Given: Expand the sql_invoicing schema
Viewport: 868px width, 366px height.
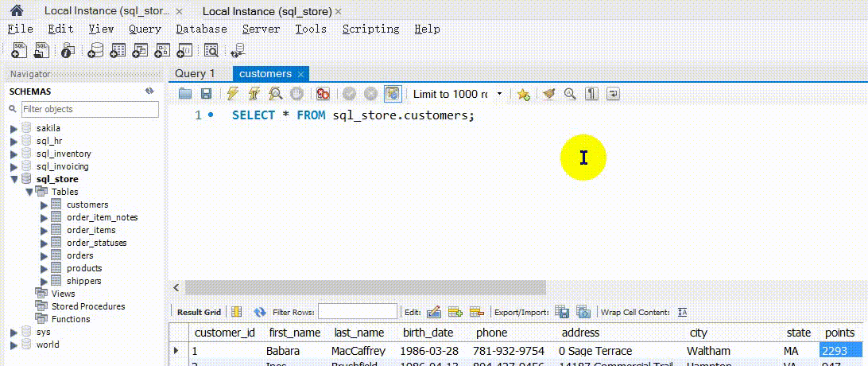Looking at the screenshot, I should [x=14, y=166].
